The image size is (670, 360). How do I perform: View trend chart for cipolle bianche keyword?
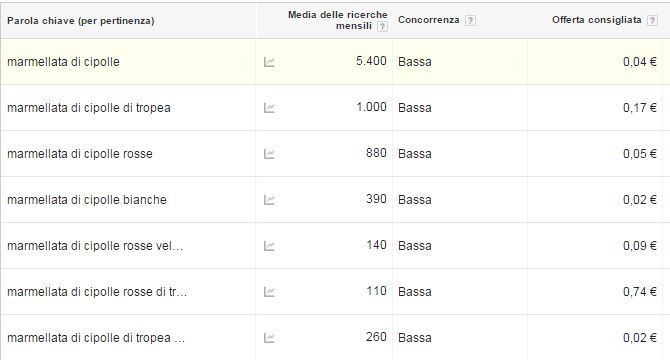[269, 200]
